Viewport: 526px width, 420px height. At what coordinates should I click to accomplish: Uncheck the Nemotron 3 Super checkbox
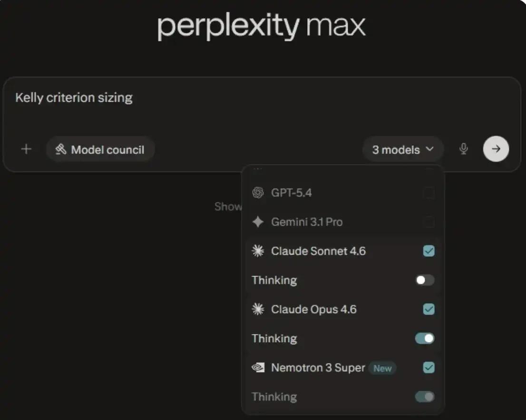pos(429,367)
